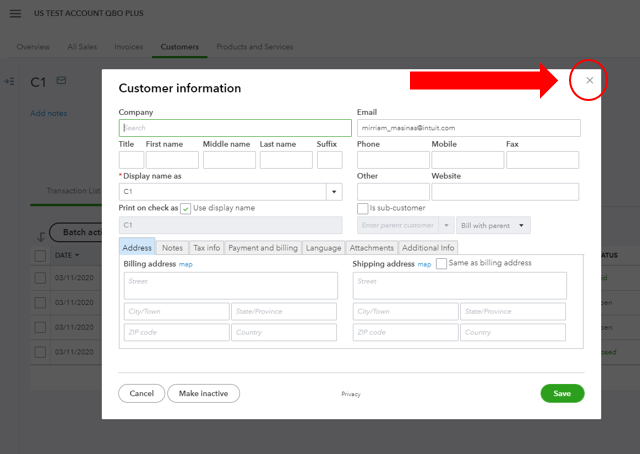Click the shipping State/Province field

pos(513,312)
